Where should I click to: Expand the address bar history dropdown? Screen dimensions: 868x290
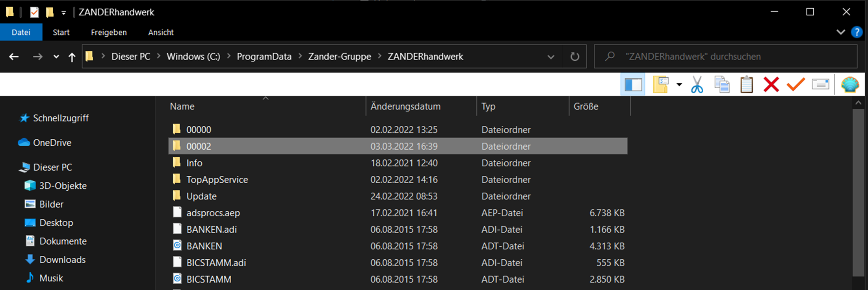coord(551,57)
